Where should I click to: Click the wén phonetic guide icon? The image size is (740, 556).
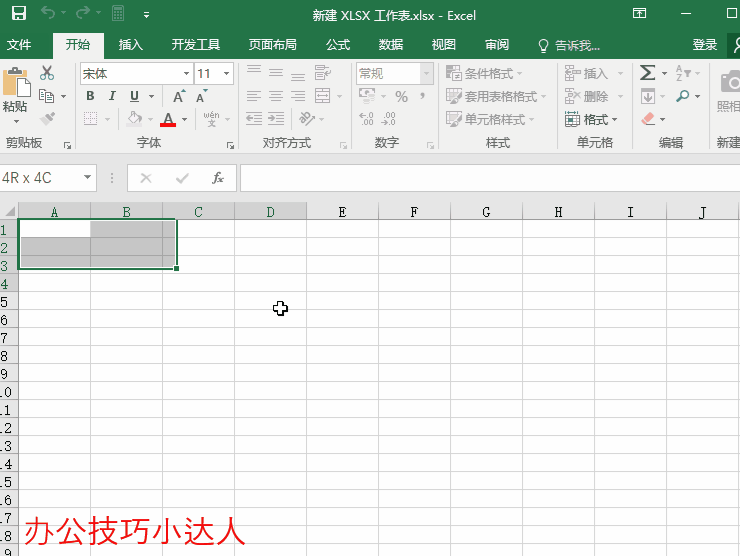click(211, 119)
